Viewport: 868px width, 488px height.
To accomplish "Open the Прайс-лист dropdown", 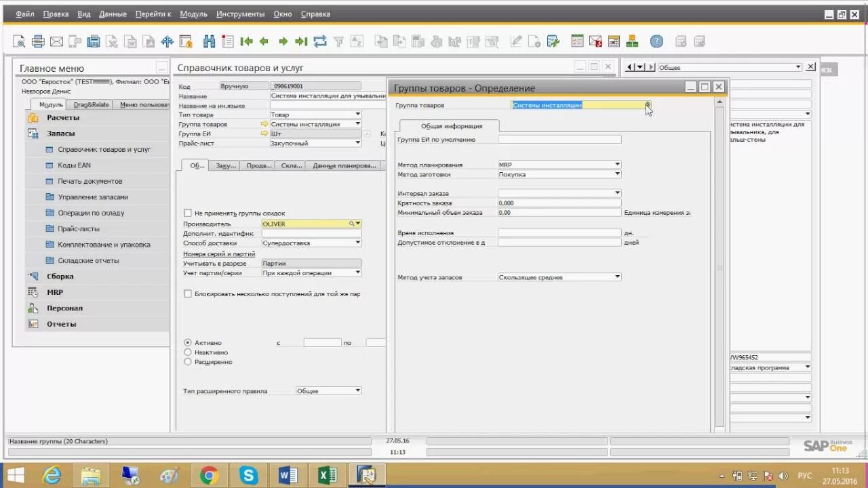I will click(x=357, y=143).
